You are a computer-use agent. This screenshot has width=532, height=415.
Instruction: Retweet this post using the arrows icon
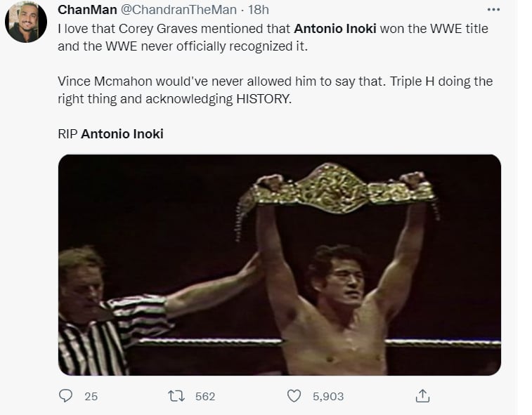(x=176, y=396)
